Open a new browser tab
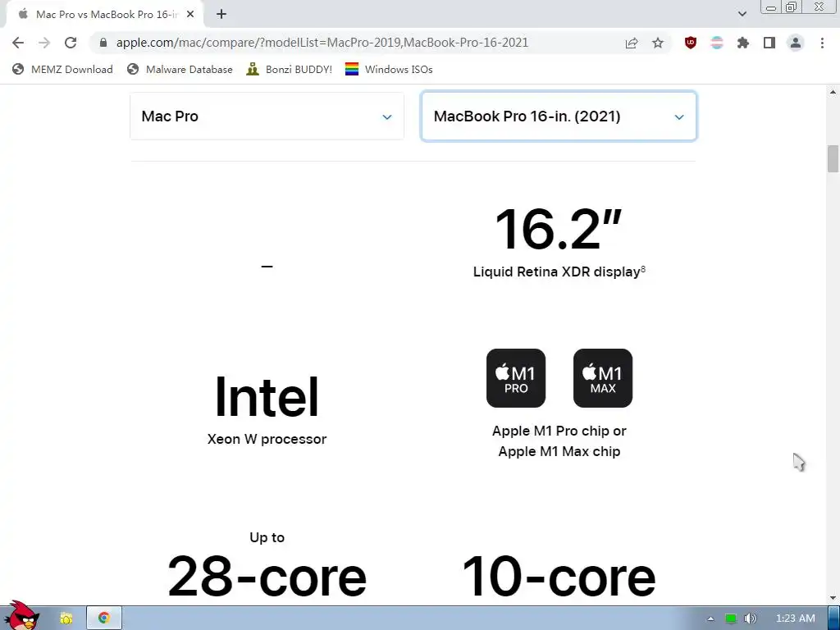 [221, 15]
